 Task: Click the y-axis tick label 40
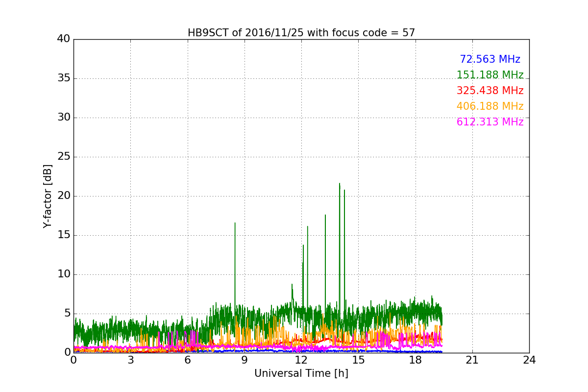[x=64, y=39]
